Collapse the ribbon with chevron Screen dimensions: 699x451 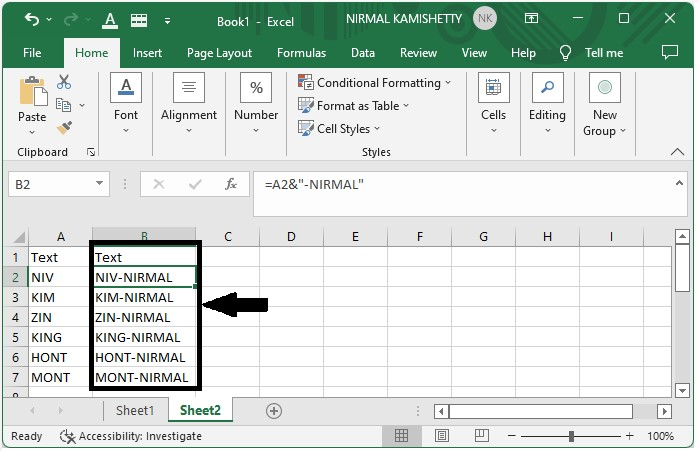click(677, 152)
